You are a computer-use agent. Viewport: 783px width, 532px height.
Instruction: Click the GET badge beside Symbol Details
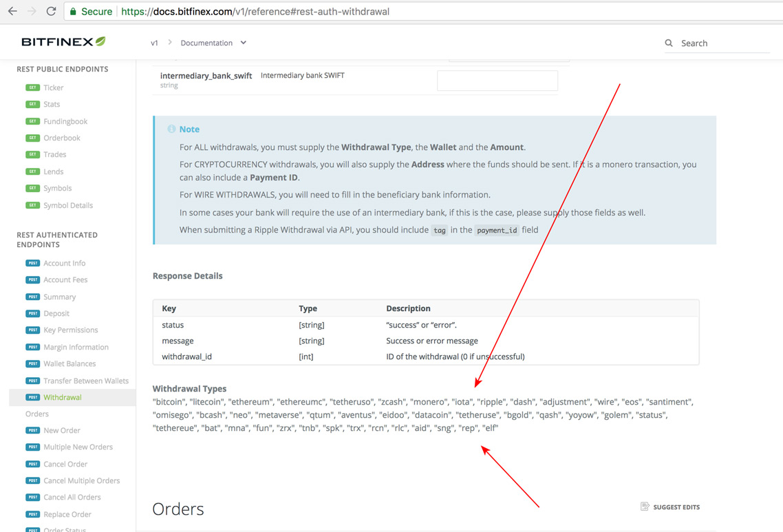pos(32,205)
